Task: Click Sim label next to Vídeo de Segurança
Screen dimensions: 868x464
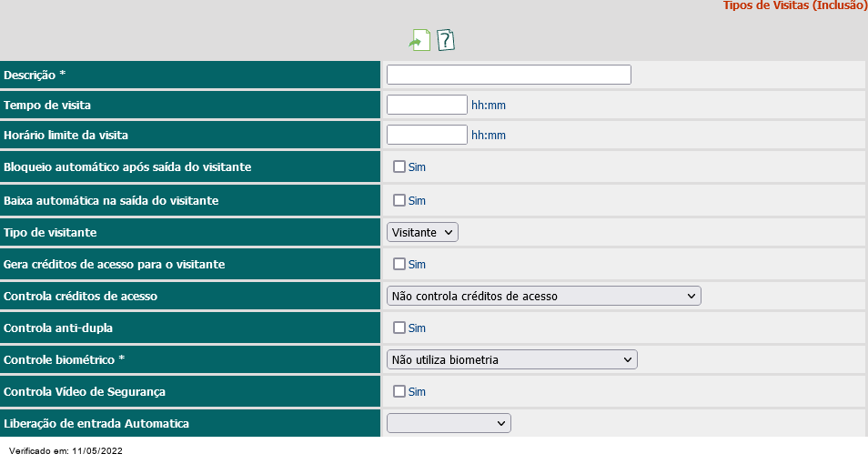Action: coord(417,392)
